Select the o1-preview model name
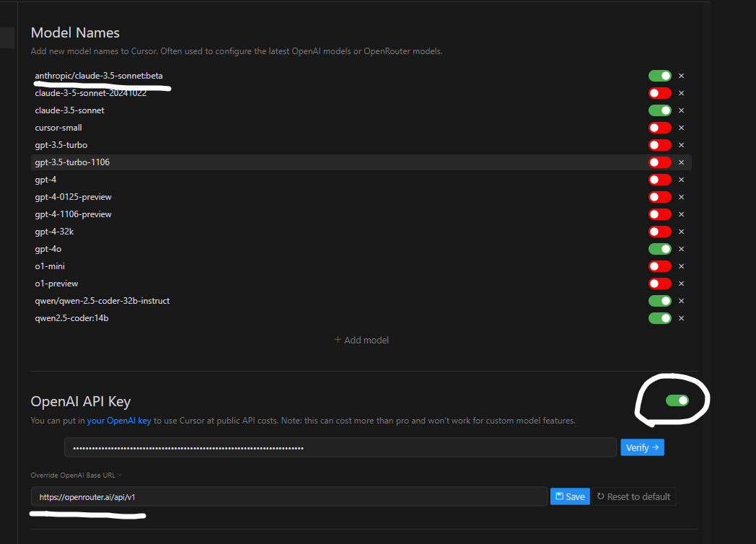The image size is (756, 544). click(56, 284)
